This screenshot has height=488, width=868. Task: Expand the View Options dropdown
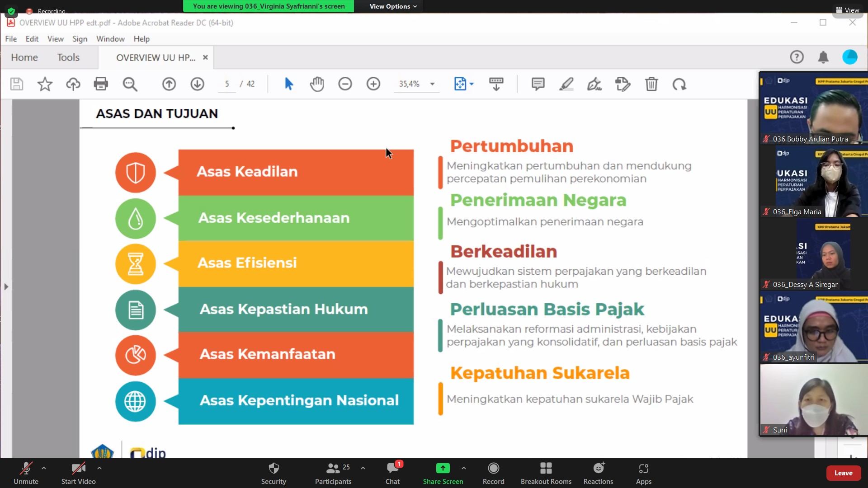tap(393, 6)
